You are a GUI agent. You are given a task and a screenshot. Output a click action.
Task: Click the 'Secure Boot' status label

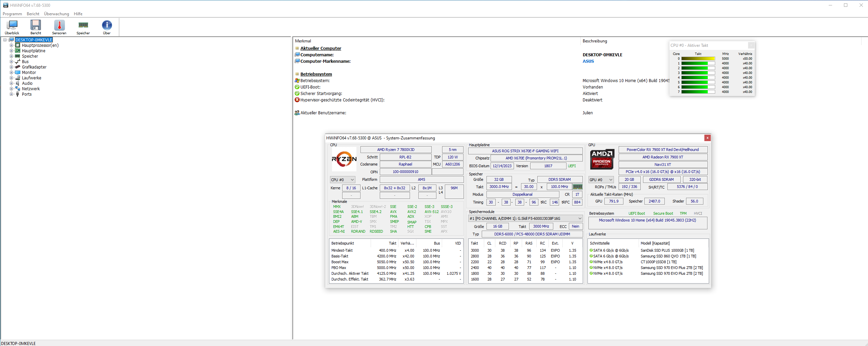click(x=663, y=213)
